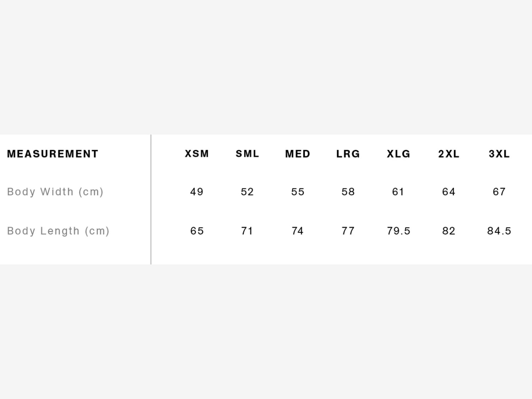This screenshot has height=399, width=532.
Task: Click XSM body length value 65
Action: (x=197, y=231)
